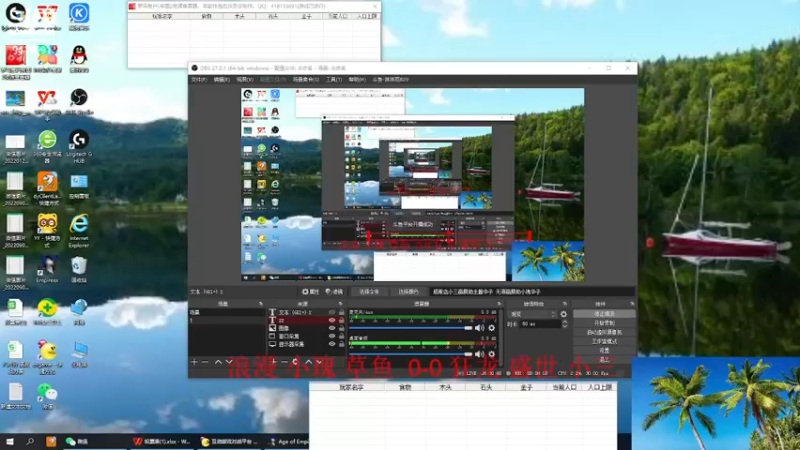Open the blue K music app icon
Screen dimensions: 800x450
(79, 16)
